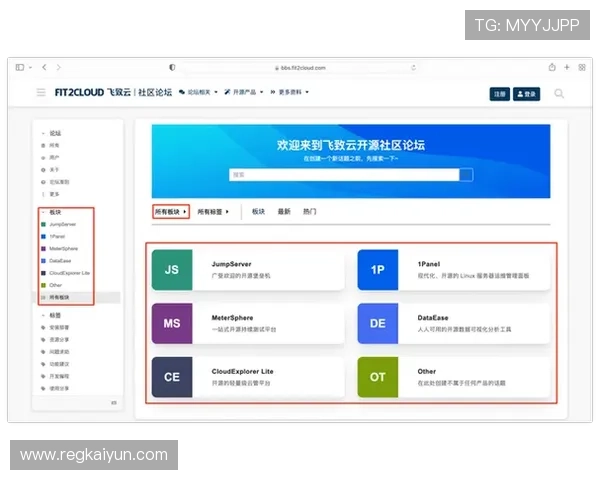Click the purple MS category icon

coord(172,323)
